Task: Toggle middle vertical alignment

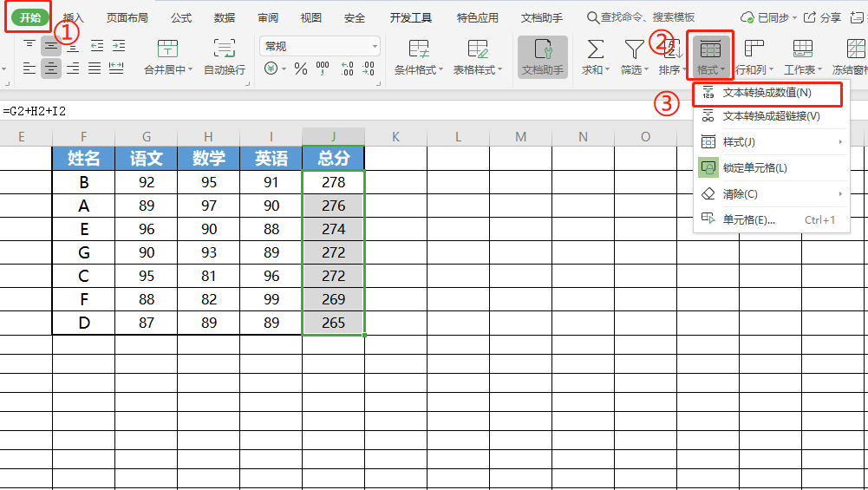Action: click(52, 46)
